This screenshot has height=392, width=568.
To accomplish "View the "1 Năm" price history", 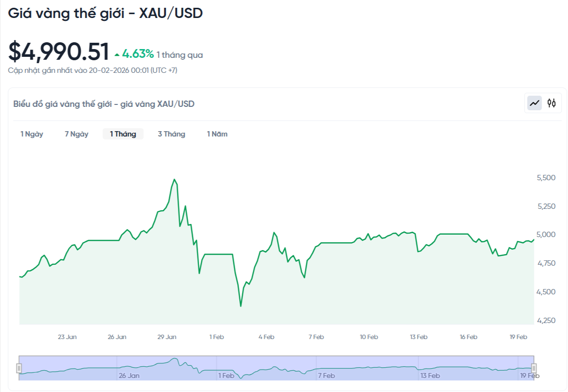I will click(217, 134).
